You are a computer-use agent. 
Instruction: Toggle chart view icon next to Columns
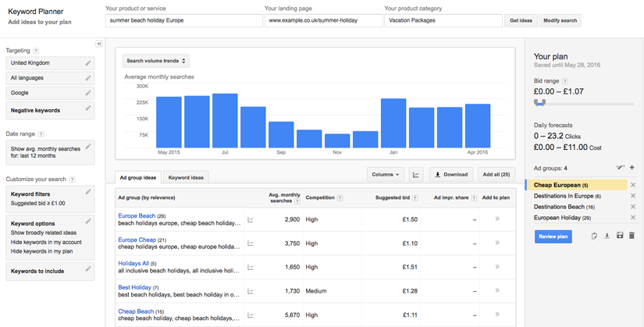click(415, 175)
